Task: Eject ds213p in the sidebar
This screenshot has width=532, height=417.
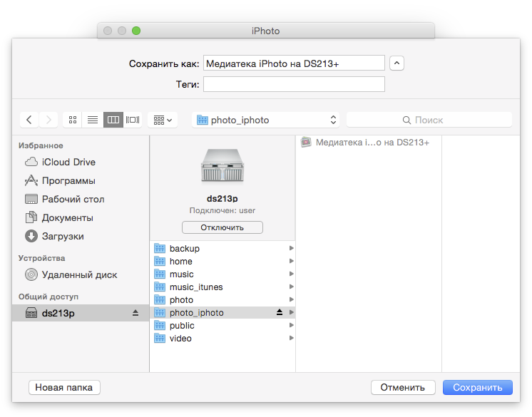Action: (135, 313)
